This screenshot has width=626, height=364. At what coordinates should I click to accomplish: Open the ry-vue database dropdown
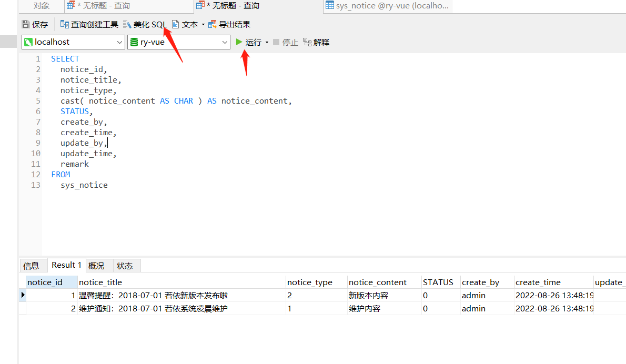tap(225, 42)
